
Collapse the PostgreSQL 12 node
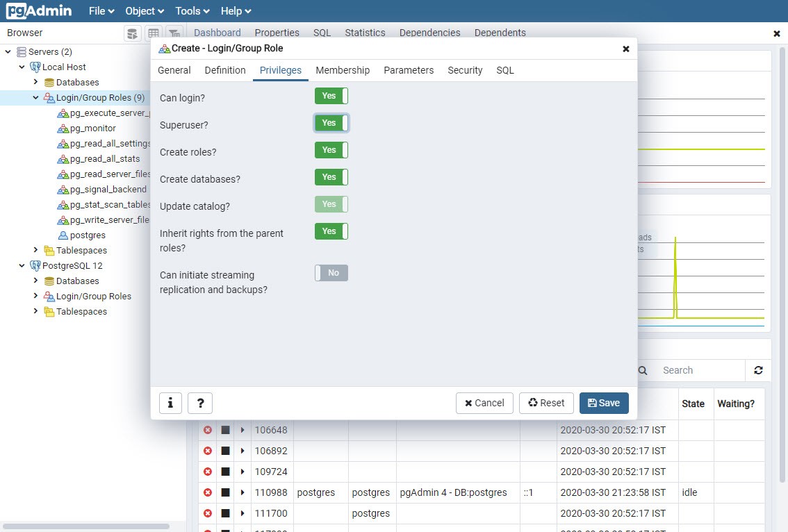22,266
